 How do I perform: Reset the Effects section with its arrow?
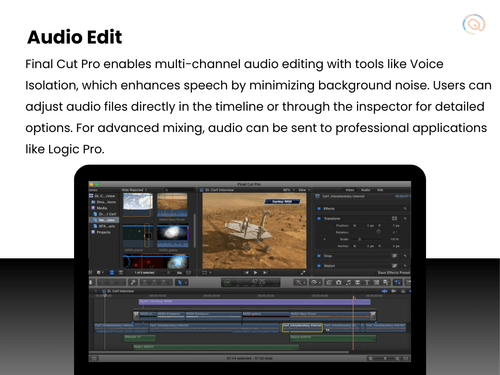click(405, 208)
